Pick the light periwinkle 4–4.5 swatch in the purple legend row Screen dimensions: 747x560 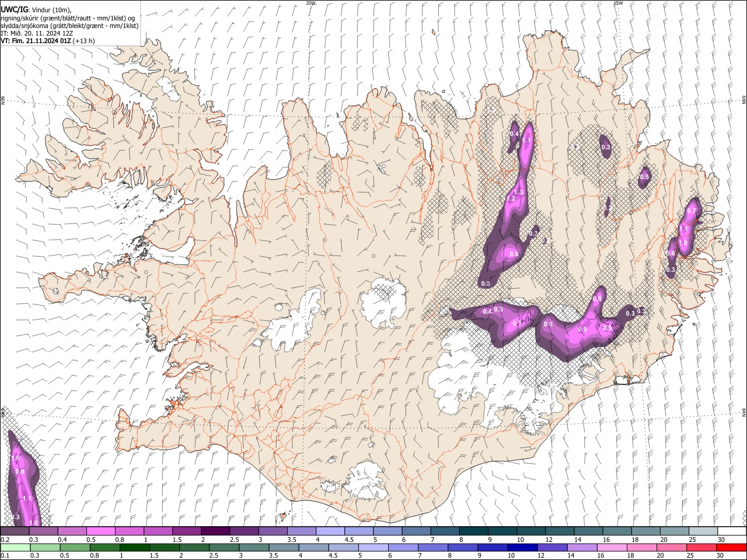click(x=330, y=531)
